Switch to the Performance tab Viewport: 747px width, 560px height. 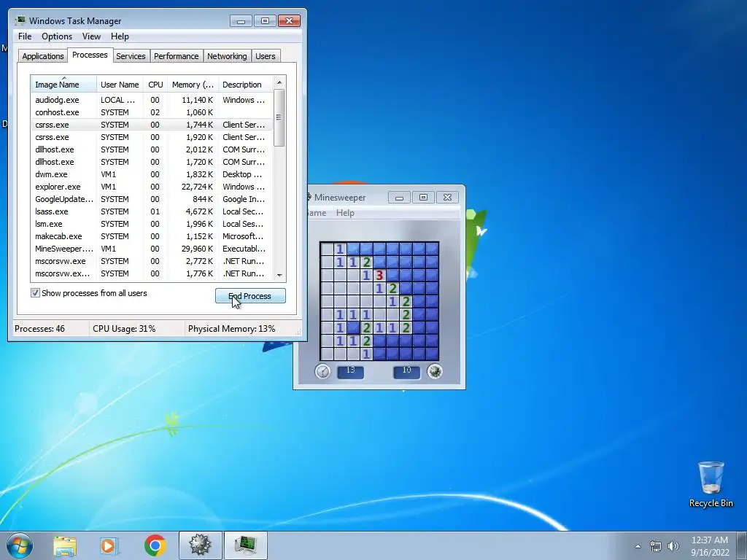(176, 55)
